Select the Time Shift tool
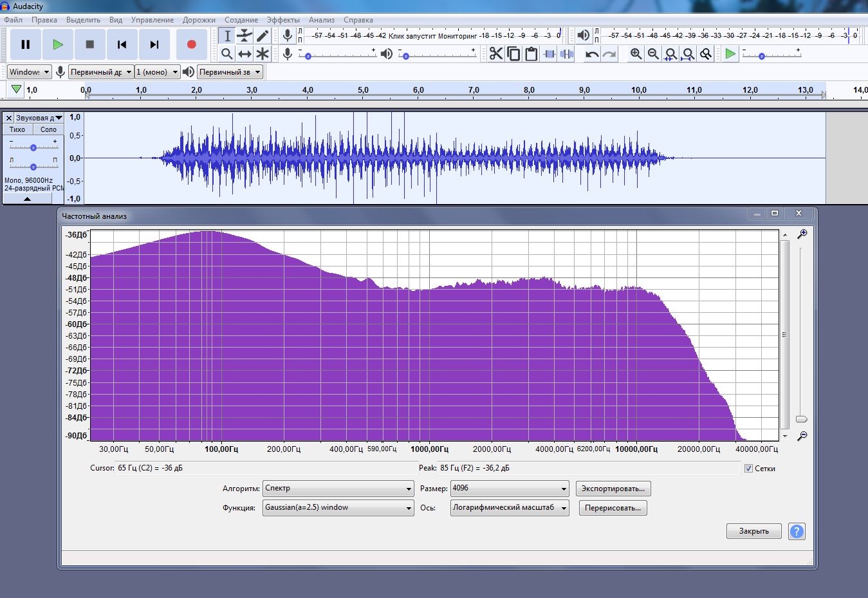The height and width of the screenshot is (598, 868). pos(245,54)
